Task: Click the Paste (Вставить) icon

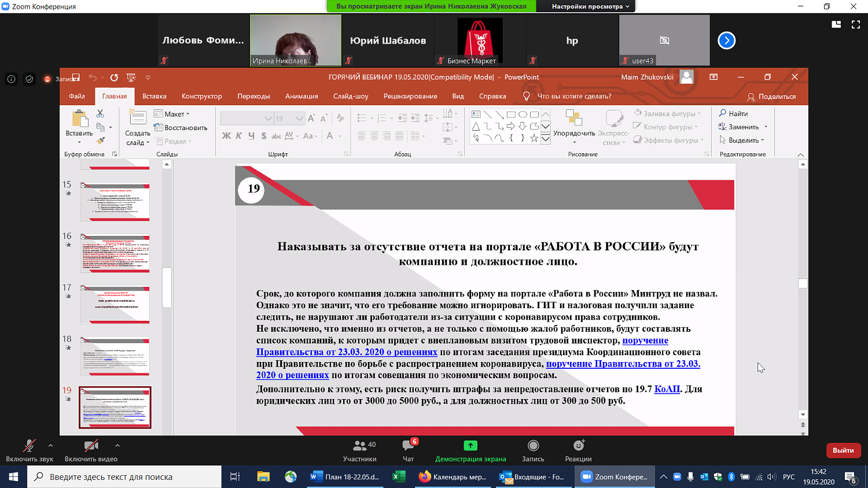Action: (79, 119)
